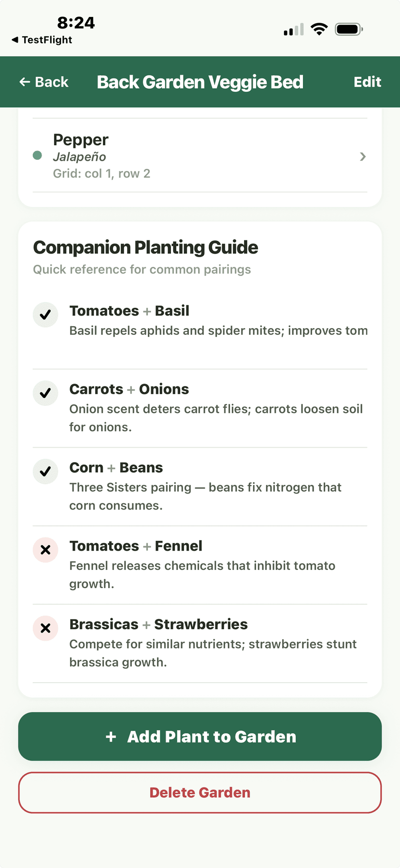Screen dimensions: 400x868
Task: Tap the X icon for Tomatoes + Fennel
Action: (x=45, y=550)
